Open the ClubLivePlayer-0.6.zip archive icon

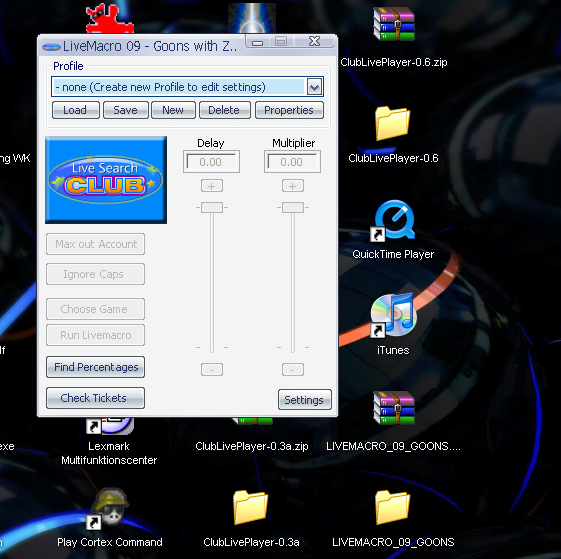[394, 24]
